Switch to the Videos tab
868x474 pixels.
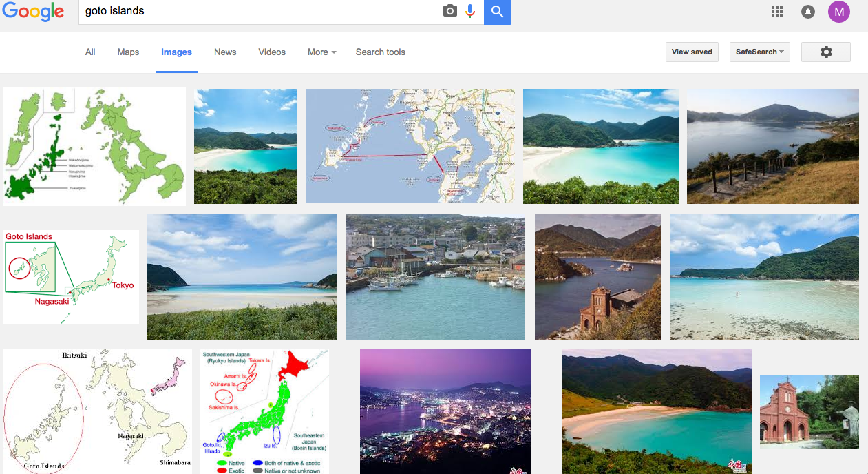click(272, 52)
